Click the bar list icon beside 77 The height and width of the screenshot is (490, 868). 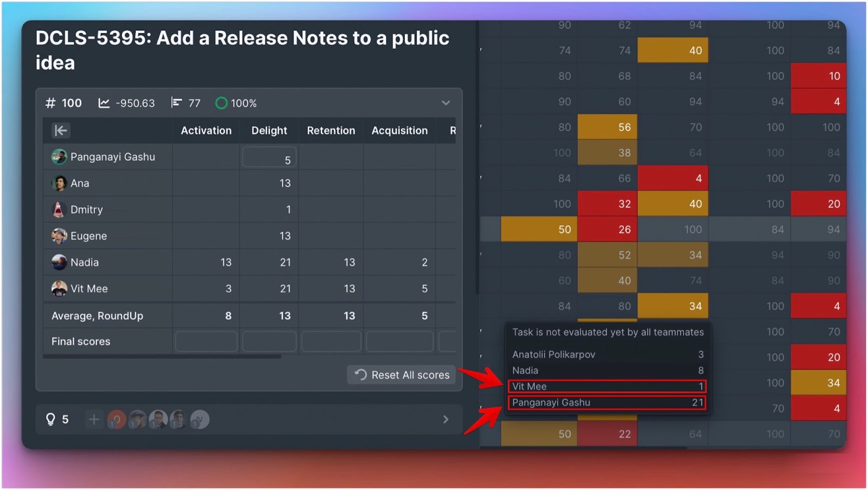point(176,103)
